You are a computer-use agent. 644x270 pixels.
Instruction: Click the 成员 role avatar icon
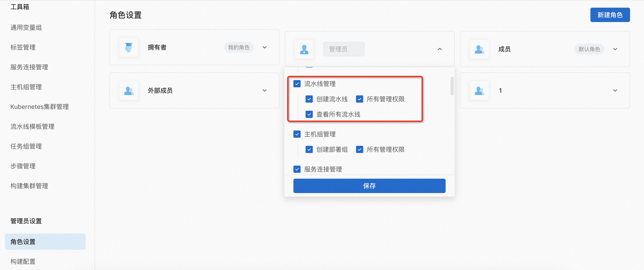pyautogui.click(x=479, y=49)
